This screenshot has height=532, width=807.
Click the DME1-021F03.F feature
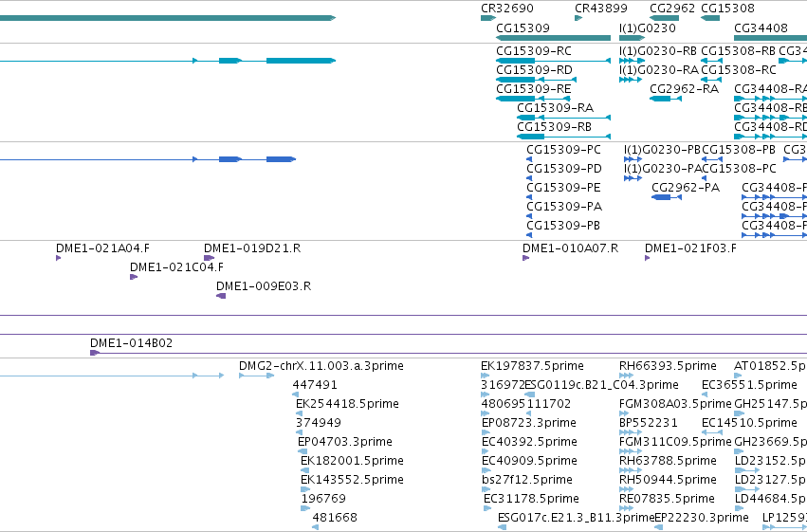647,258
